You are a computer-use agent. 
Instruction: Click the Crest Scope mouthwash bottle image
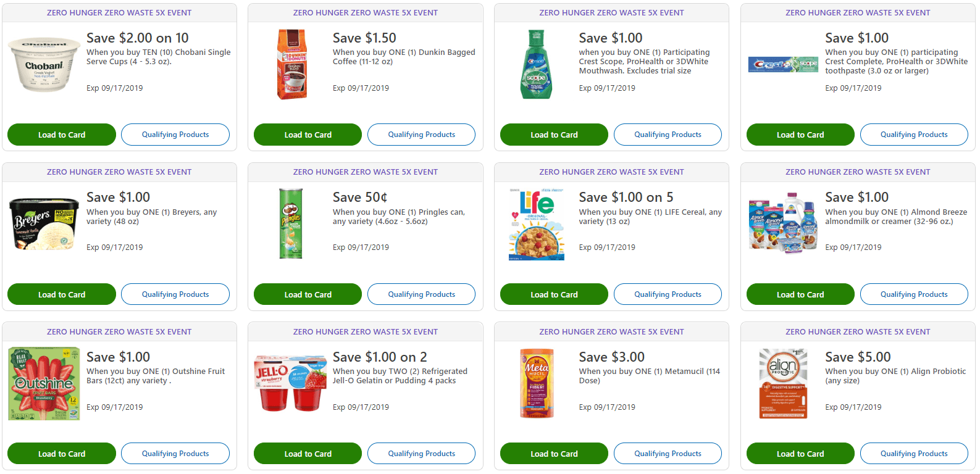pyautogui.click(x=535, y=64)
